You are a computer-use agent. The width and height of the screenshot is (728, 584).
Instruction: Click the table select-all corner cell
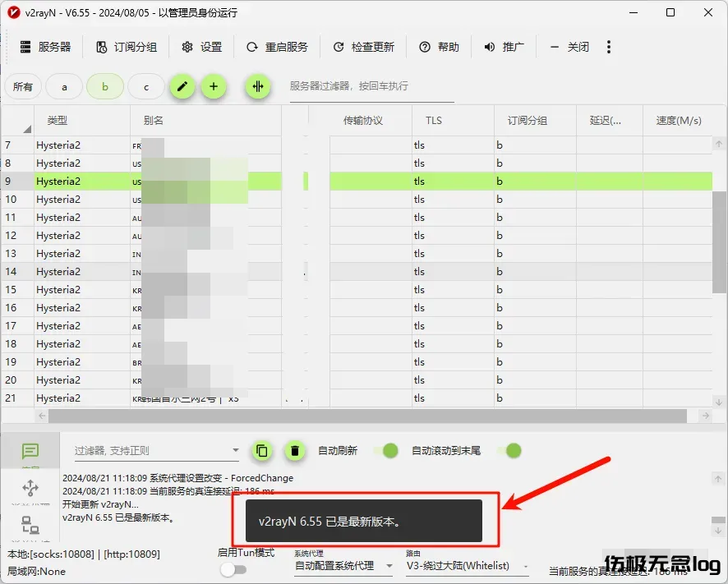(17, 121)
